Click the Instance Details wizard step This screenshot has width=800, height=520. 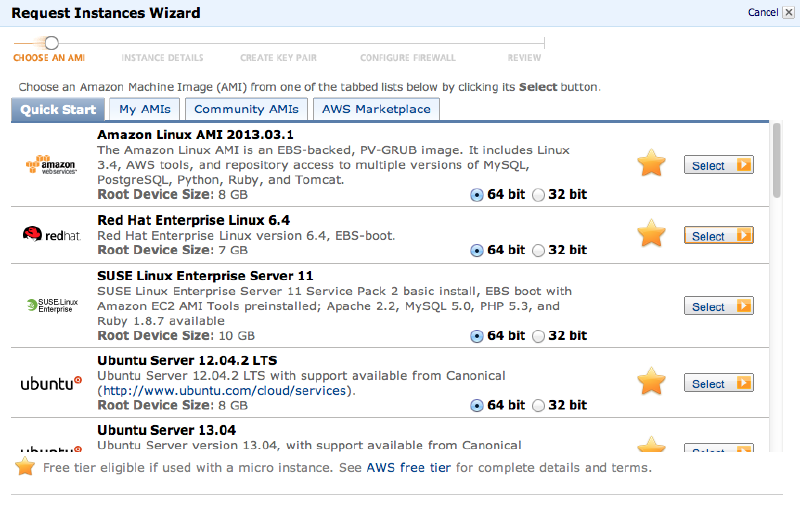point(162,58)
